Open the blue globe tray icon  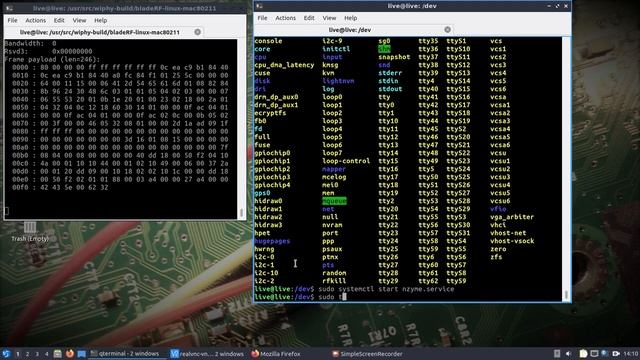click(x=604, y=353)
